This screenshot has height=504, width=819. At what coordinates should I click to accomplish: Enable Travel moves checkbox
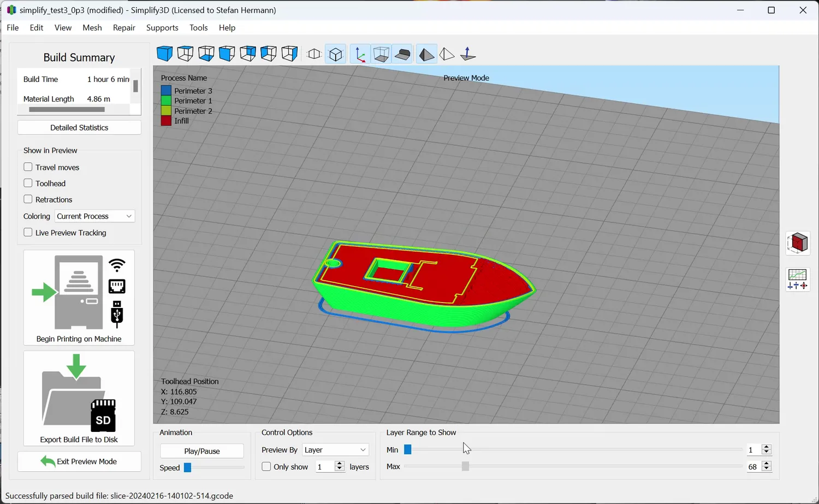tap(28, 167)
